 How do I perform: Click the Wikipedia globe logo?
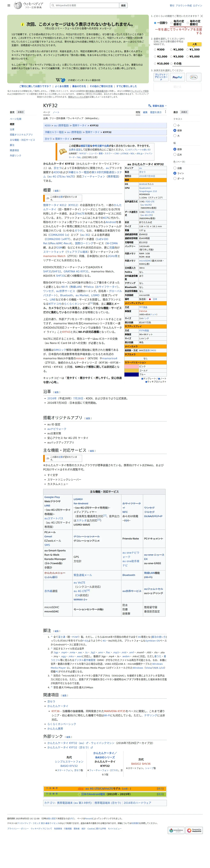coord(18,5)
